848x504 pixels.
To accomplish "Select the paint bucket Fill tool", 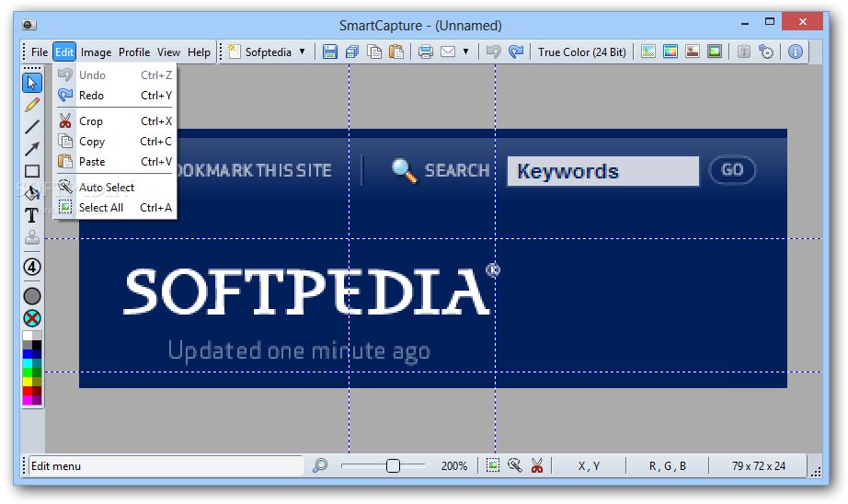I will point(32,192).
